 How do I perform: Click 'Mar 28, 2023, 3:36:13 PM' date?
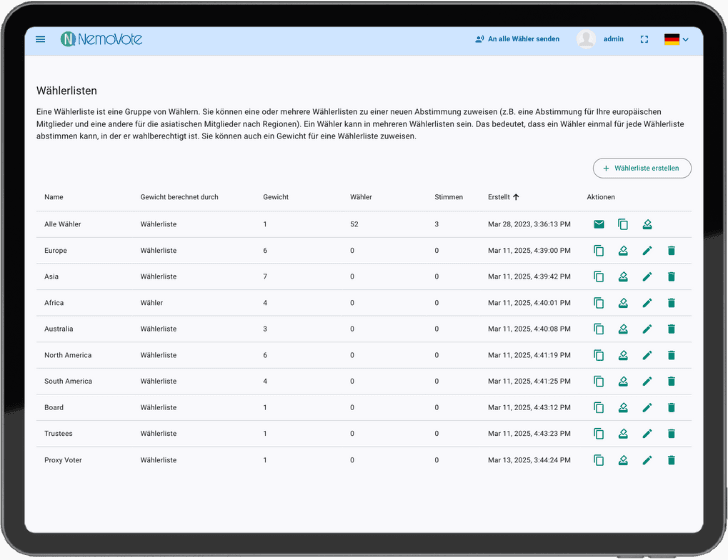529,224
